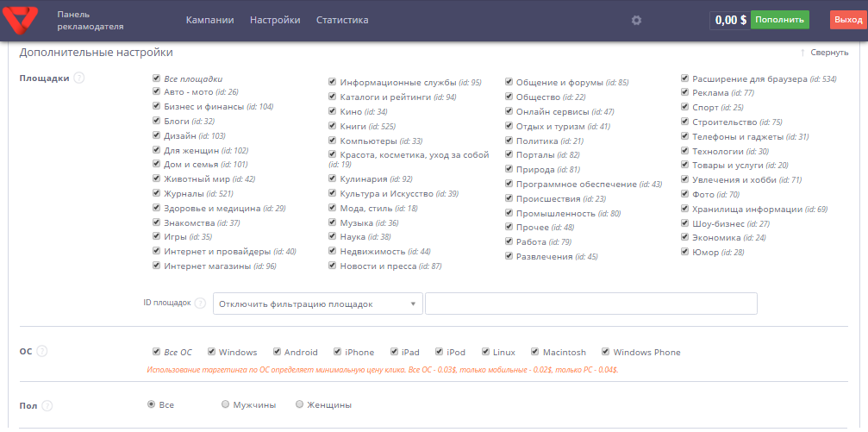Image resolution: width=868 pixels, height=432 pixels.
Task: Select Женщины radio button
Action: coord(299,404)
